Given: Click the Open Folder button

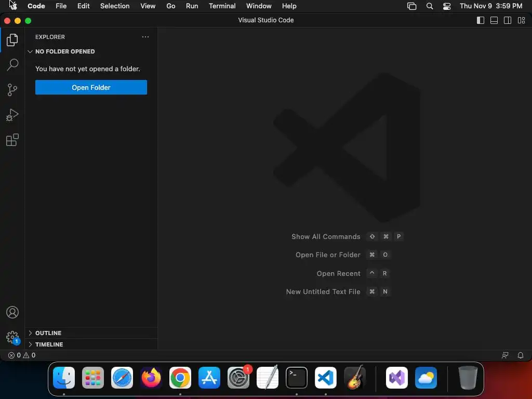Looking at the screenshot, I should tap(91, 87).
